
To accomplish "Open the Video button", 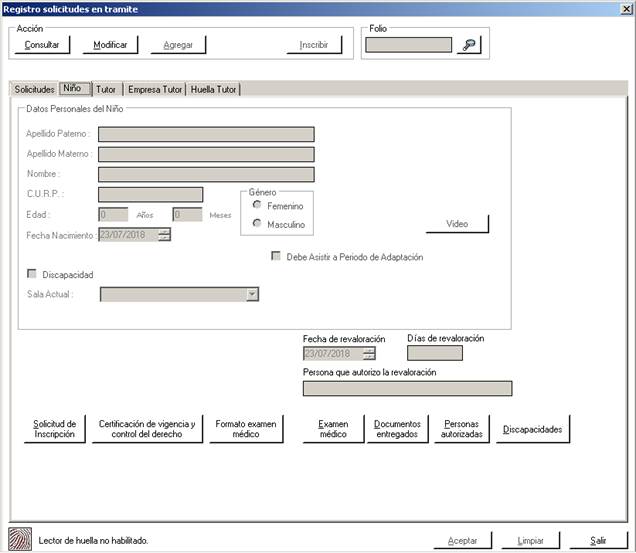I will 457,224.
